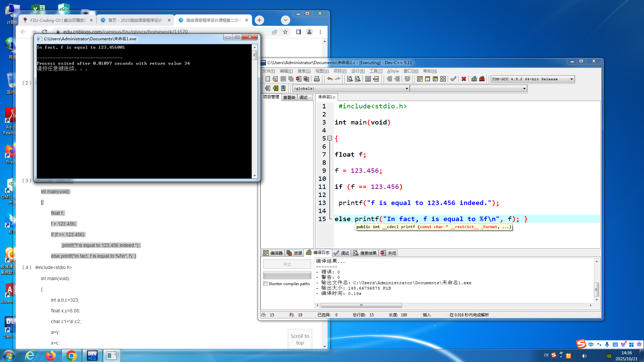This screenshot has width=644, height=362.
Task: Click Chrome's back navigation arrow
Action: 23,32
